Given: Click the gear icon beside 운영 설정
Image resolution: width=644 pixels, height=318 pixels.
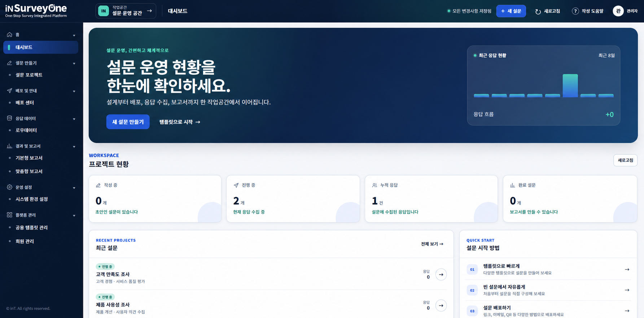Looking at the screenshot, I should click(9, 187).
